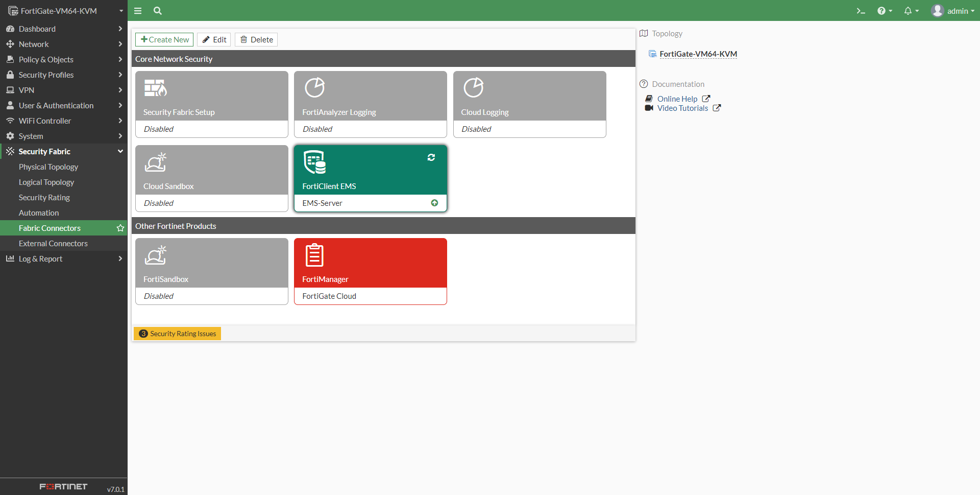
Task: Click the FortiClient EMS refresh icon
Action: pos(431,157)
